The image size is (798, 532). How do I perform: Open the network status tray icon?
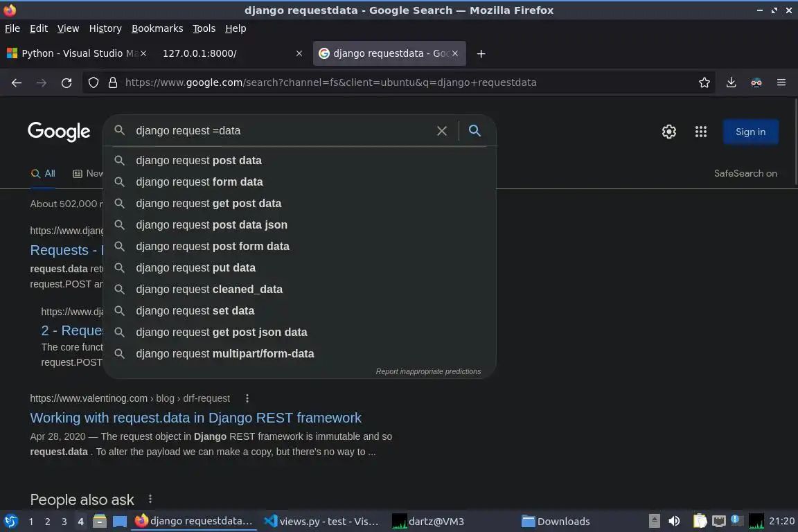pyautogui.click(x=718, y=522)
